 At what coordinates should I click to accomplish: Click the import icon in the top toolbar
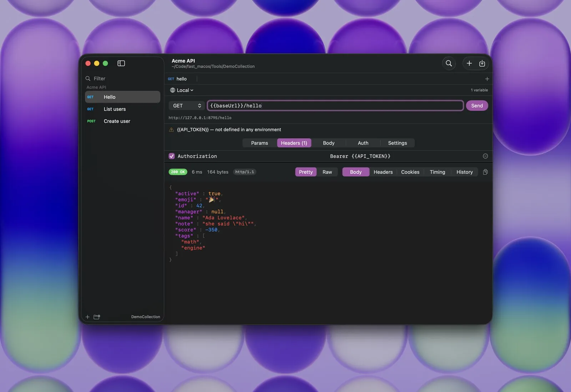point(482,63)
